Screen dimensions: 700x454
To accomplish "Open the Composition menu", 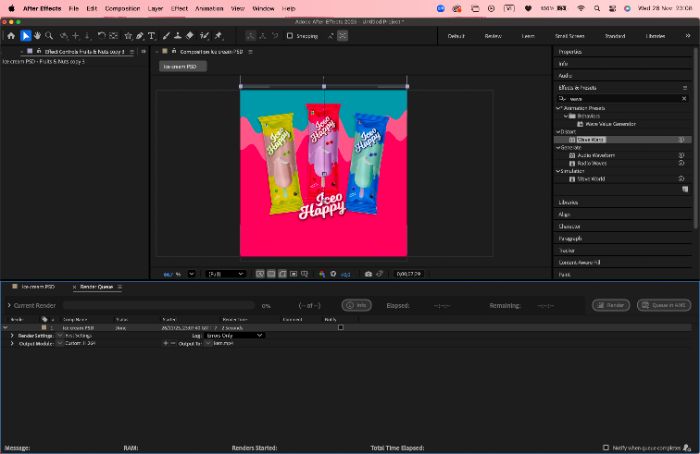I will click(x=122, y=8).
